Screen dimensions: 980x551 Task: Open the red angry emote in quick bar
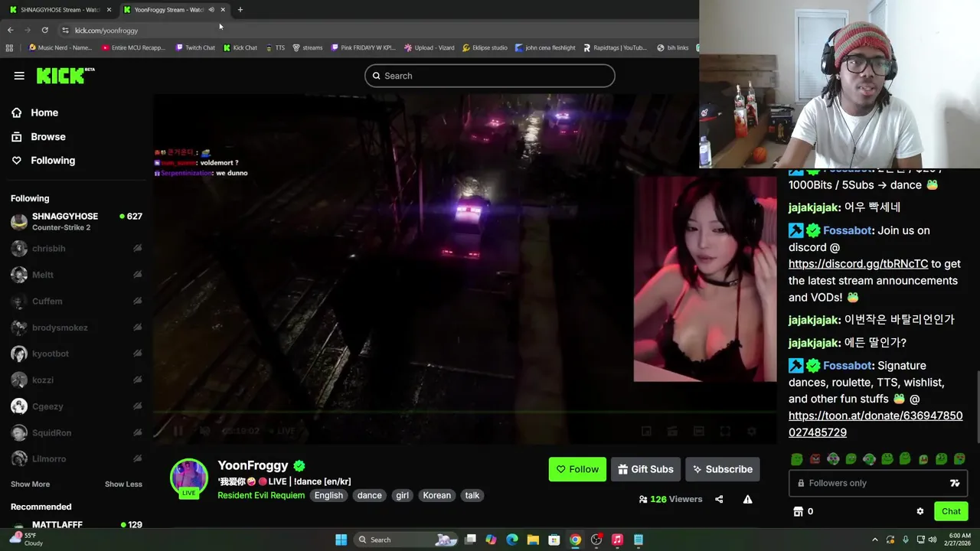[815, 459]
